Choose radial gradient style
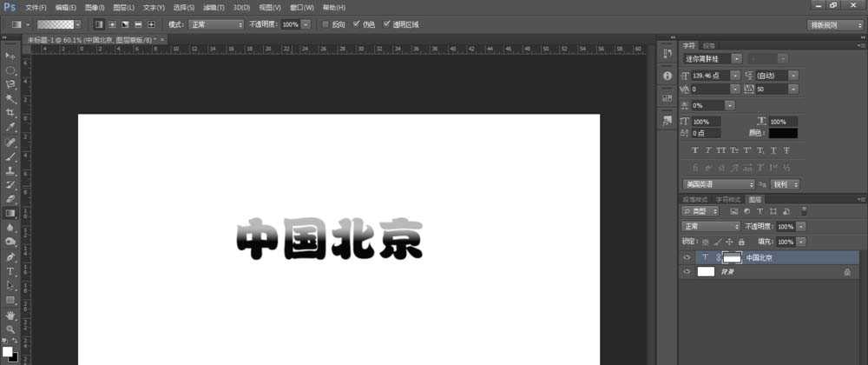Viewport: 868px width, 365px height. 112,24
